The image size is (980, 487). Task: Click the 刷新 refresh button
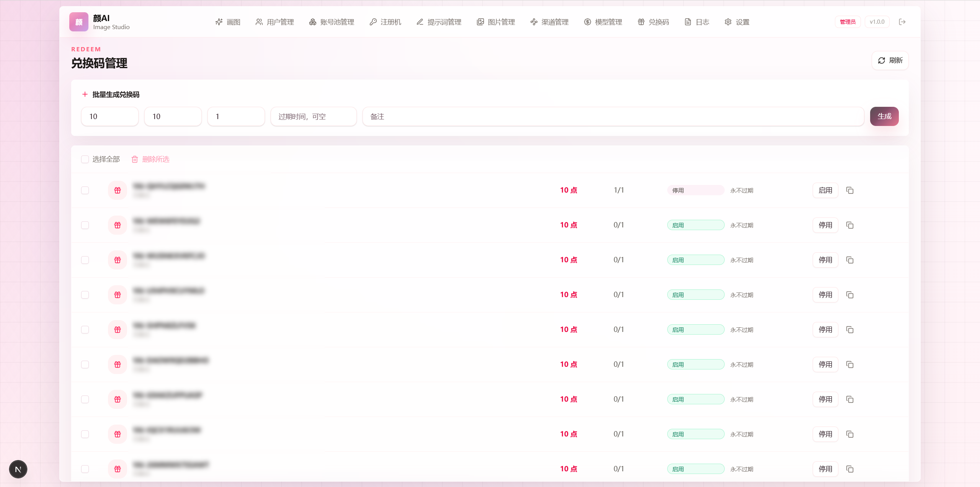pos(890,60)
